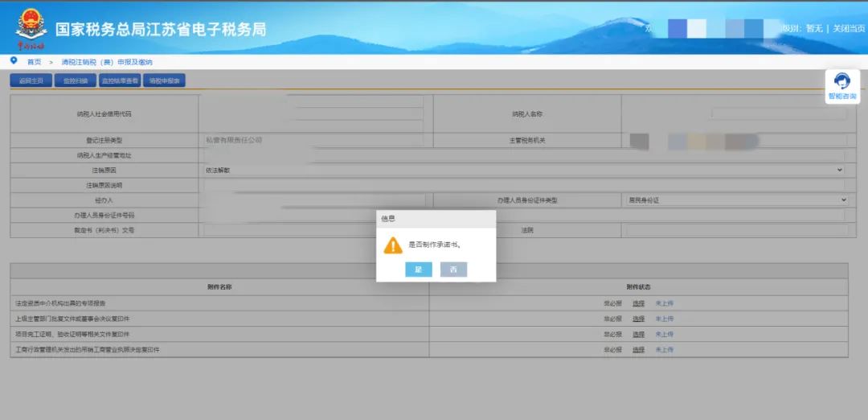Click 选择 for 法定资质中介机构出具的专项报告

pos(638,303)
